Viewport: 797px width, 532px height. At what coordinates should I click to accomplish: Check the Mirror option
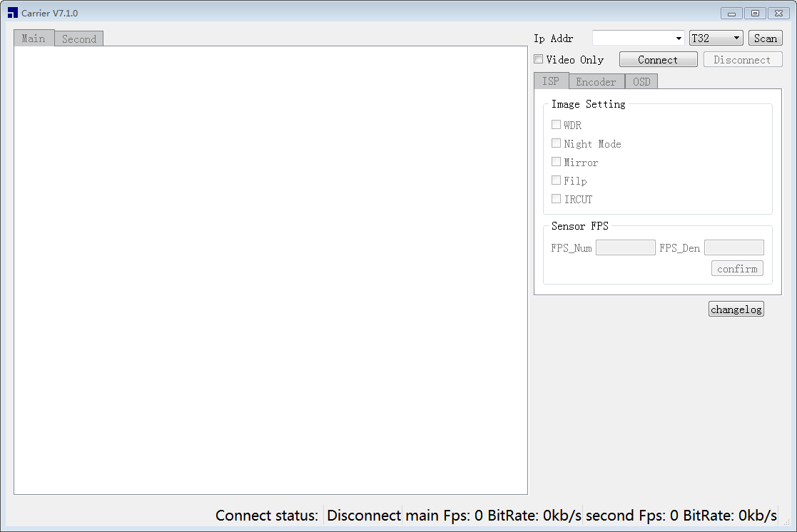click(x=556, y=162)
